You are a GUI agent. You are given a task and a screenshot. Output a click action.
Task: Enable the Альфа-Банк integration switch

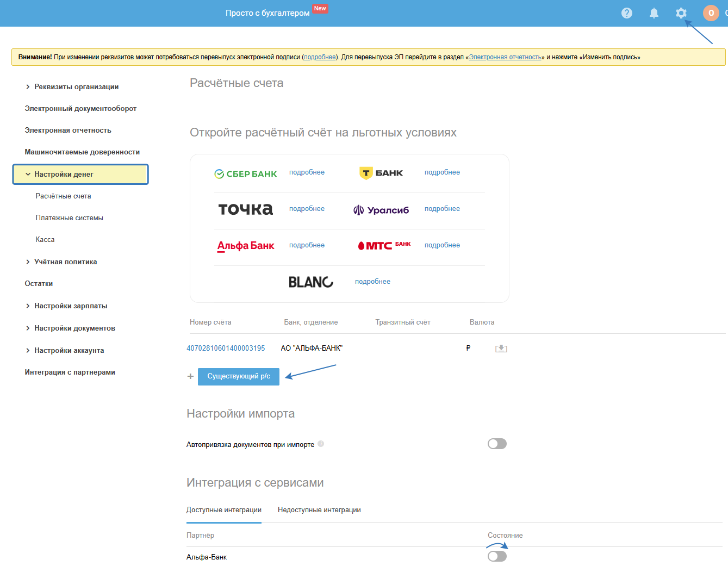497,556
